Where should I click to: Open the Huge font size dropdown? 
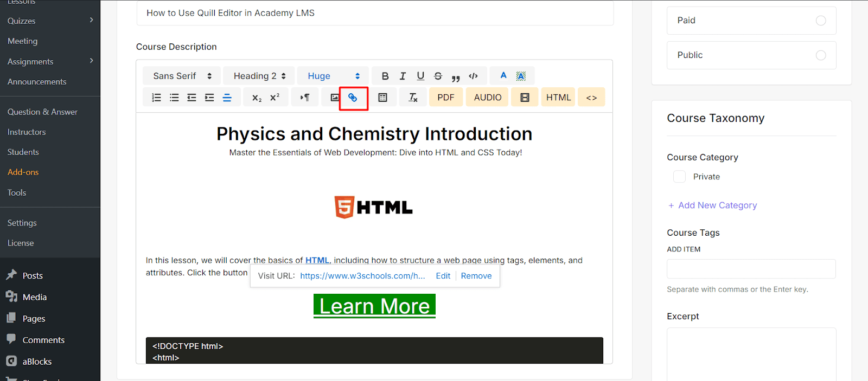tap(332, 75)
